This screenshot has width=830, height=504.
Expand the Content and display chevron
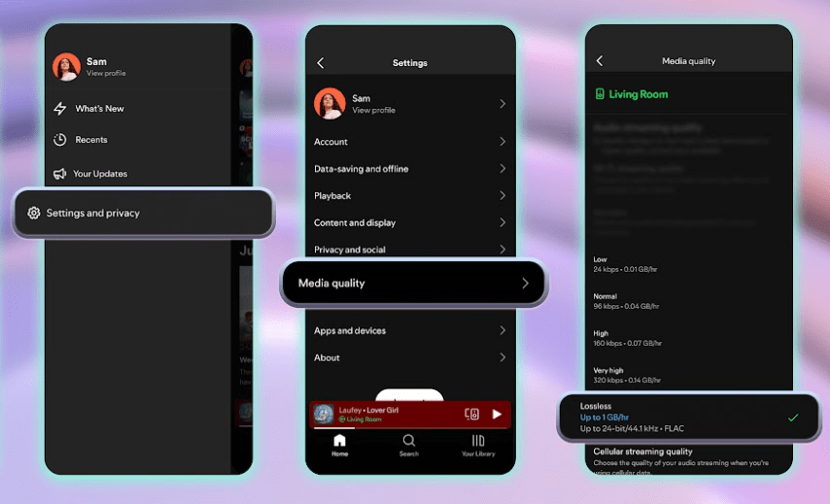[x=502, y=222]
